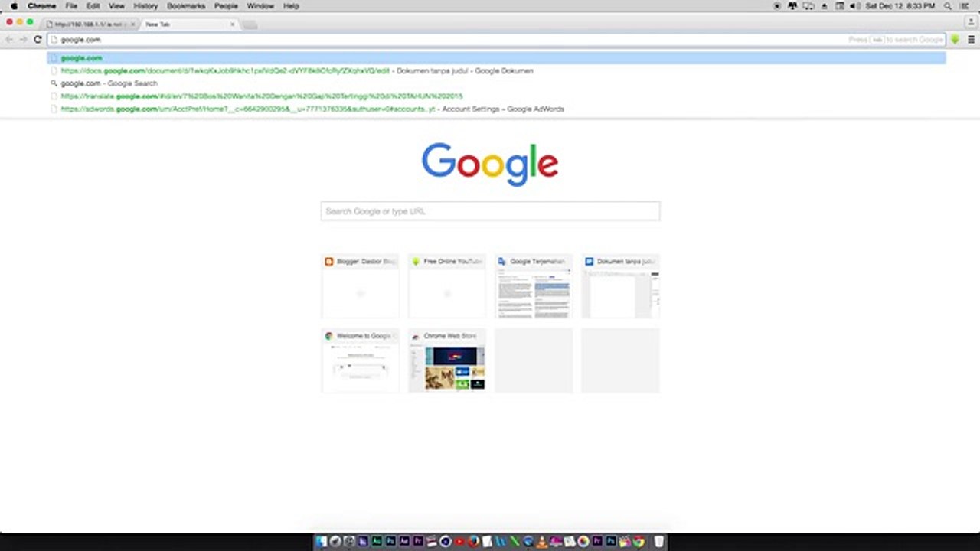980x551 pixels.
Task: Choose the highlighted google.com suggestion
Action: pos(496,58)
